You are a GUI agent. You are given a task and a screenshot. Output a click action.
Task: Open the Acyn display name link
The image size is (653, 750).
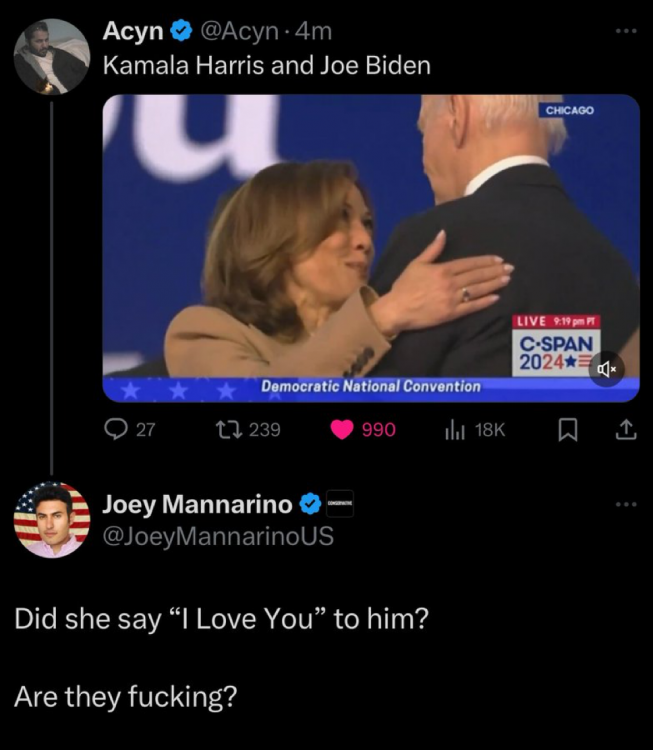point(133,32)
